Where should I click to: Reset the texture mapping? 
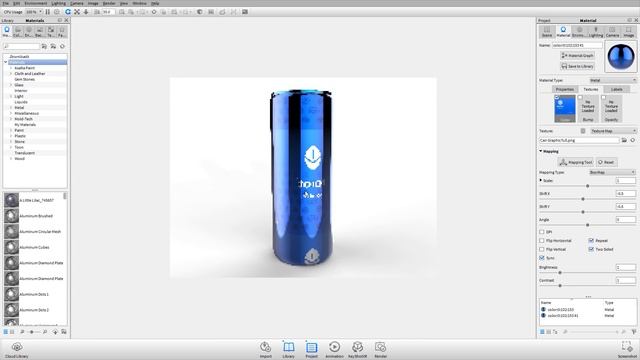(606, 162)
